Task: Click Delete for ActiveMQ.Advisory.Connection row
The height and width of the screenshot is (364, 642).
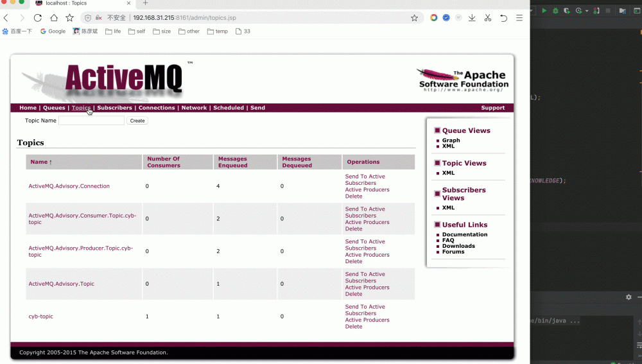Action: click(x=353, y=196)
